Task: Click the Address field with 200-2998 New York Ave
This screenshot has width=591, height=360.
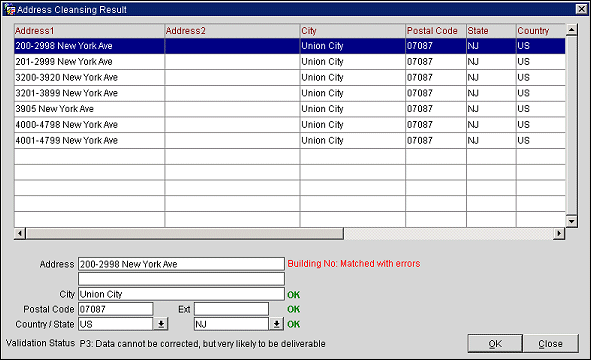Action: click(x=181, y=264)
